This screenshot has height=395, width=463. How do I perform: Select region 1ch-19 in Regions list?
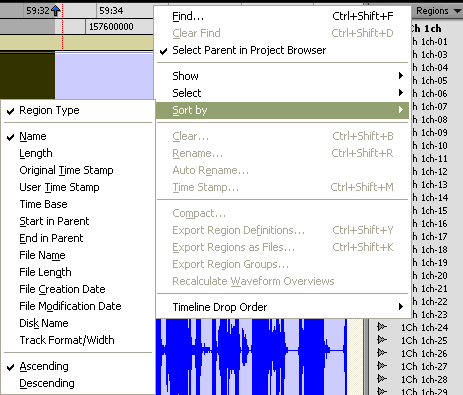coord(430,263)
